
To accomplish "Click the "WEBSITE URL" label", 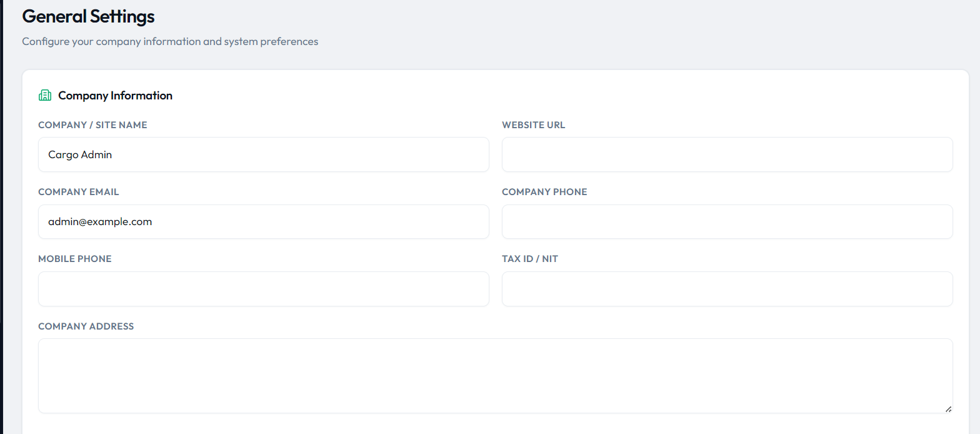I will click(533, 125).
